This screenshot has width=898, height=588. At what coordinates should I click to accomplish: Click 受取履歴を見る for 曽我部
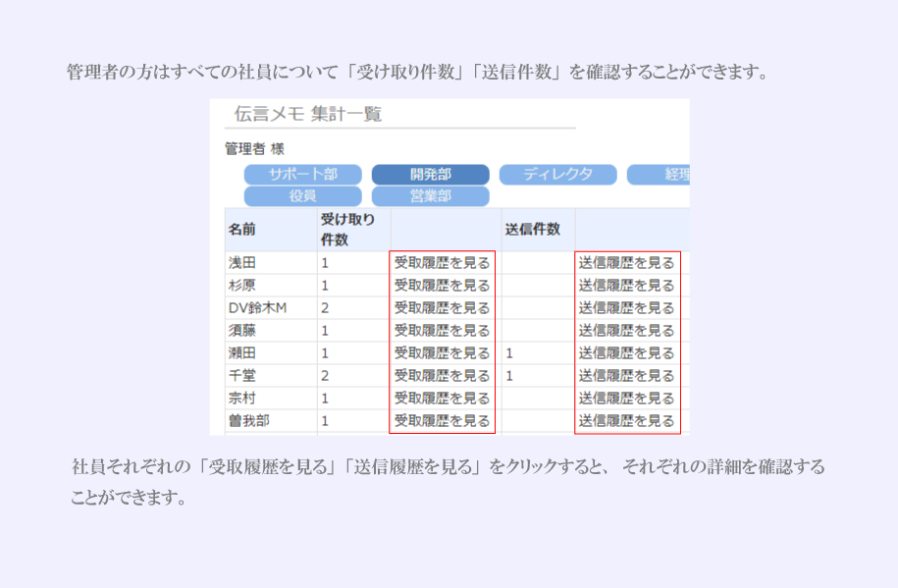[x=442, y=421]
